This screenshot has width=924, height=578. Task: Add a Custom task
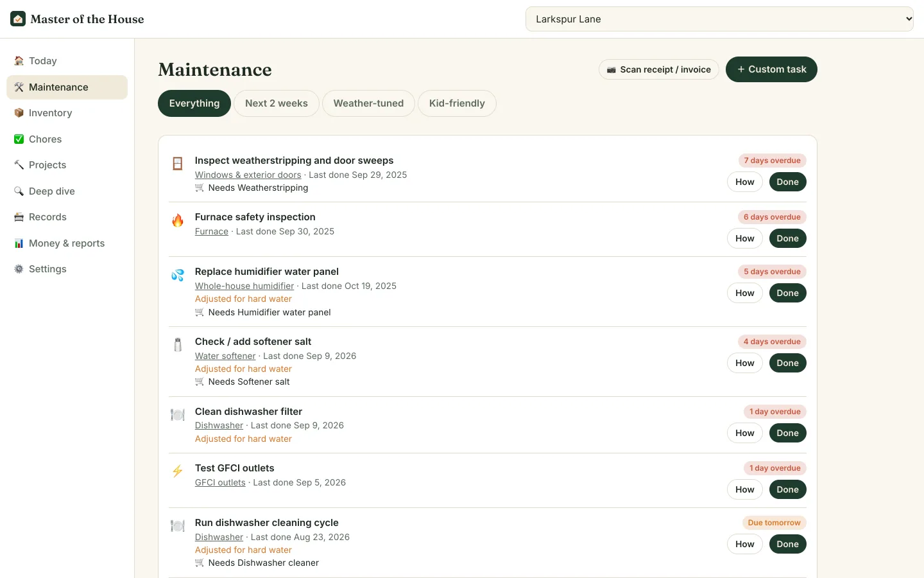771,69
